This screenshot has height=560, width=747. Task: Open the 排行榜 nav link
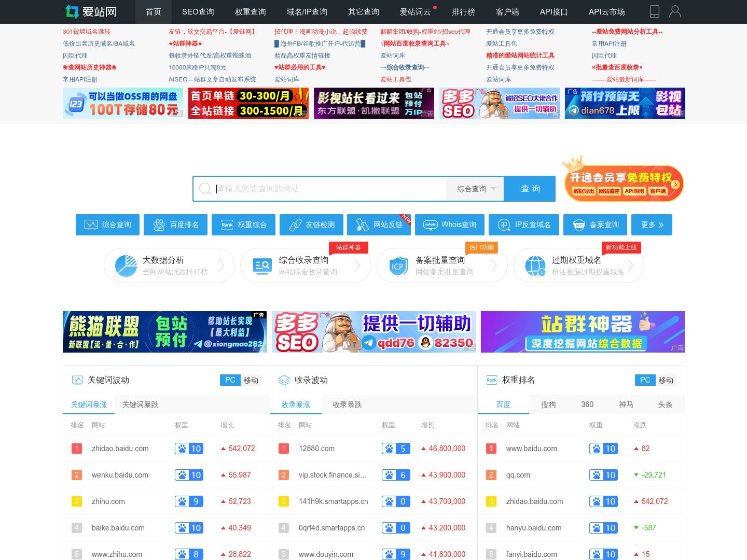click(463, 12)
